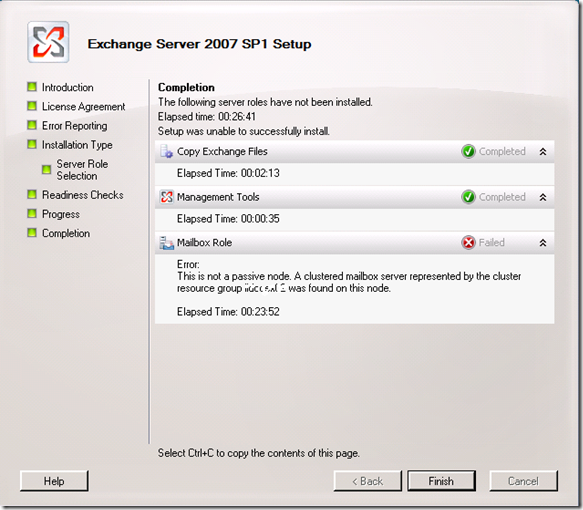Click the Mailbox Role icon
Screen dimensions: 583x510
click(166, 243)
